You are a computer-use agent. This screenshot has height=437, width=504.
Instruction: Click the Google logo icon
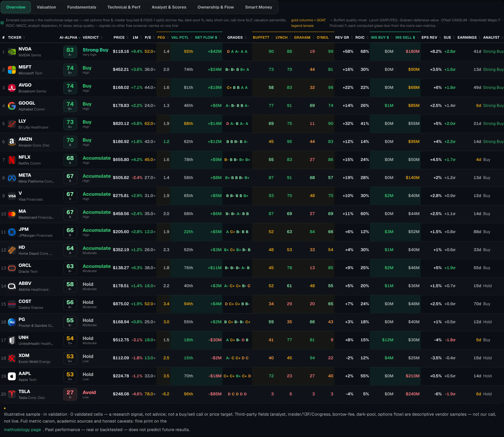(x=12, y=106)
